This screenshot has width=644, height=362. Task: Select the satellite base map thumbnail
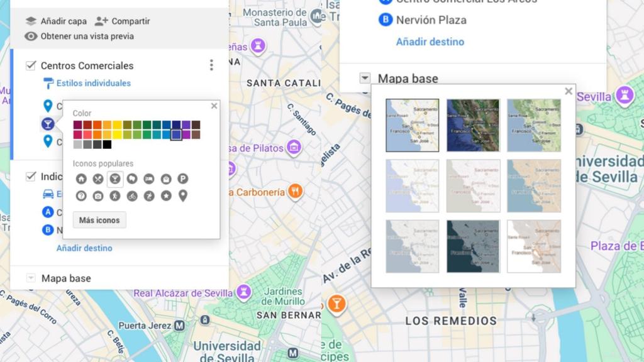(x=474, y=124)
